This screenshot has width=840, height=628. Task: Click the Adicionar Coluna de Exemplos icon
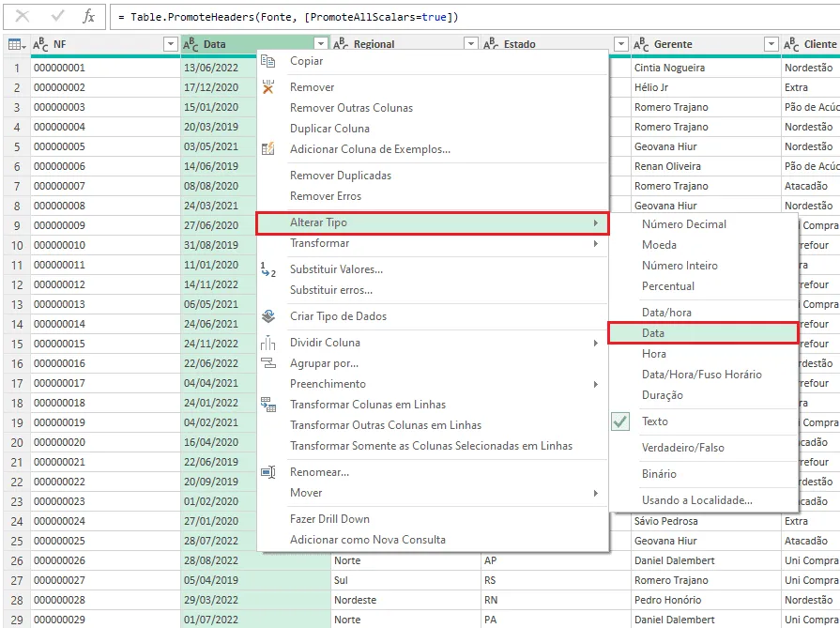[267, 149]
